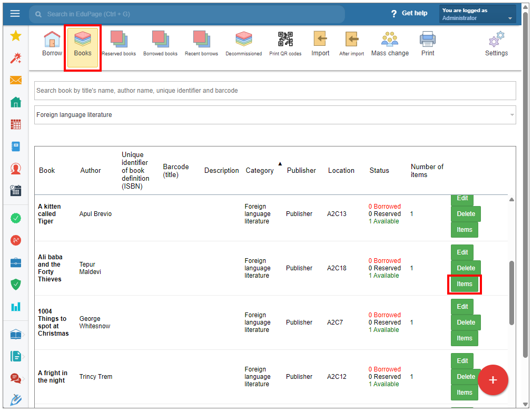Image resolution: width=532 pixels, height=411 pixels.
Task: Click Items for Ali baba and the Forty Thieves
Action: pos(464,284)
